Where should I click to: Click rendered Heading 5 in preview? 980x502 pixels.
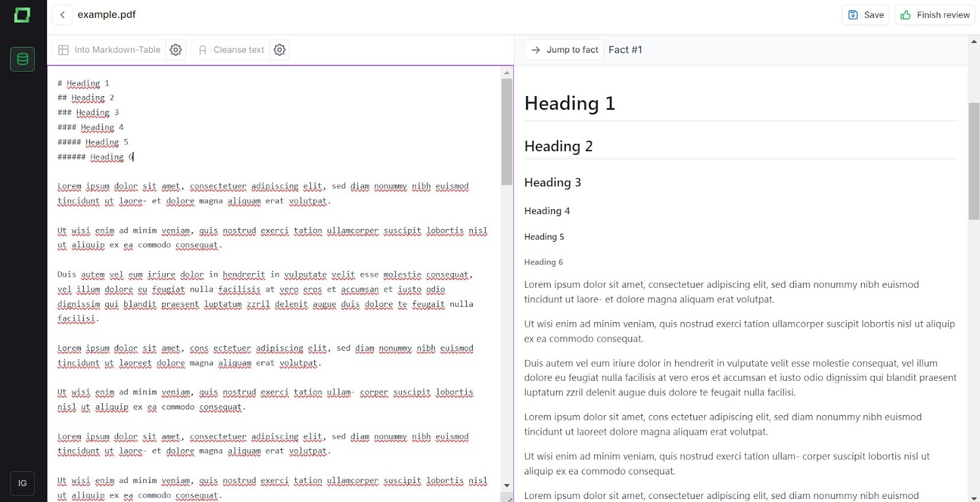(544, 237)
